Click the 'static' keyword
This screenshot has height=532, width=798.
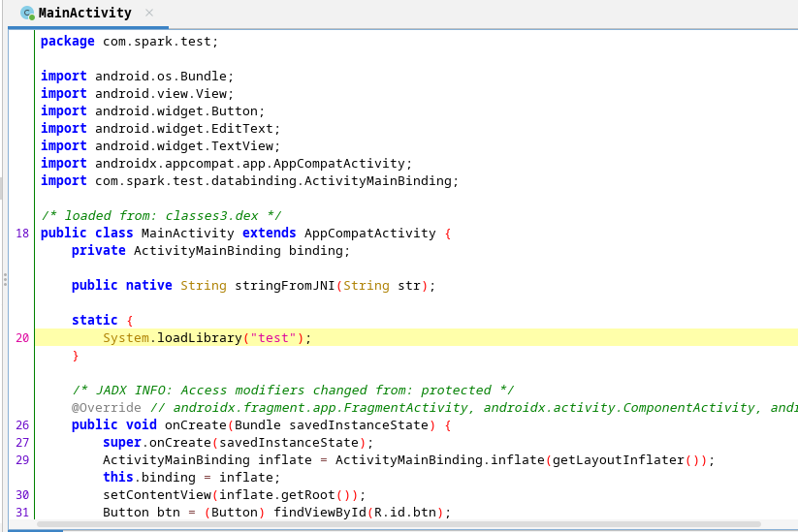(x=95, y=321)
